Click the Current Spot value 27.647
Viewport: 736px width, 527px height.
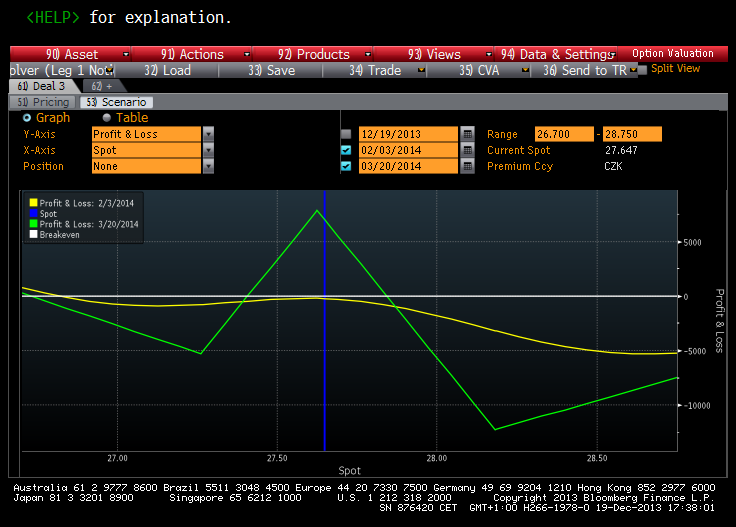(621, 150)
